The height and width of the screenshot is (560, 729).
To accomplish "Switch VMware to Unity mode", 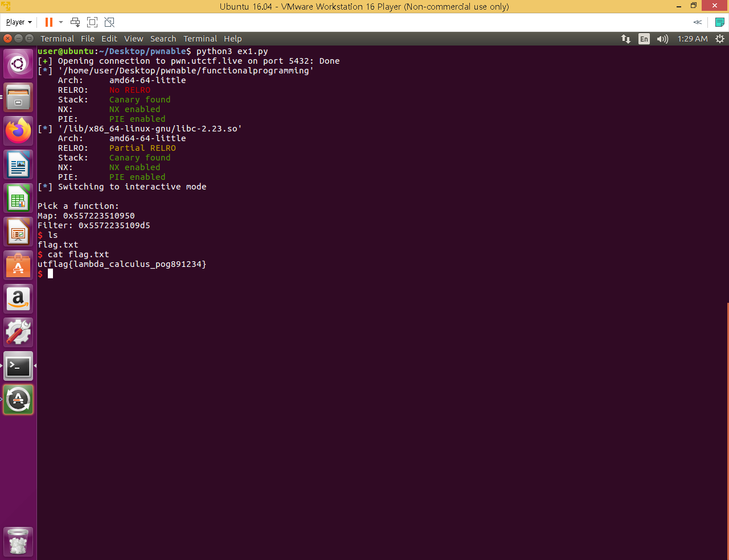I will click(x=109, y=22).
